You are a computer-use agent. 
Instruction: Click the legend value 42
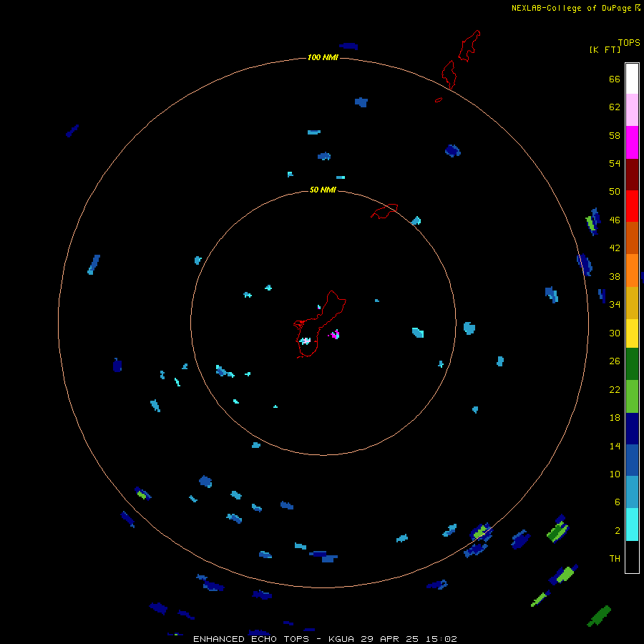pos(615,248)
